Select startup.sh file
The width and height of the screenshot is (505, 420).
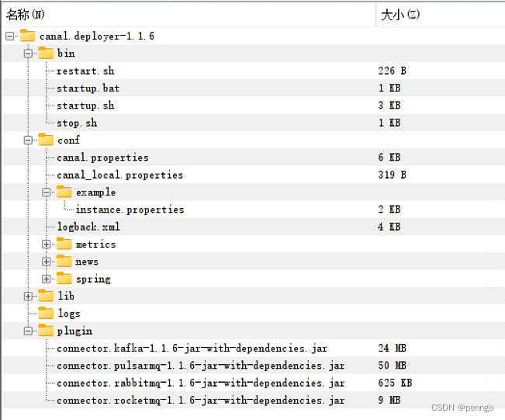(x=85, y=106)
